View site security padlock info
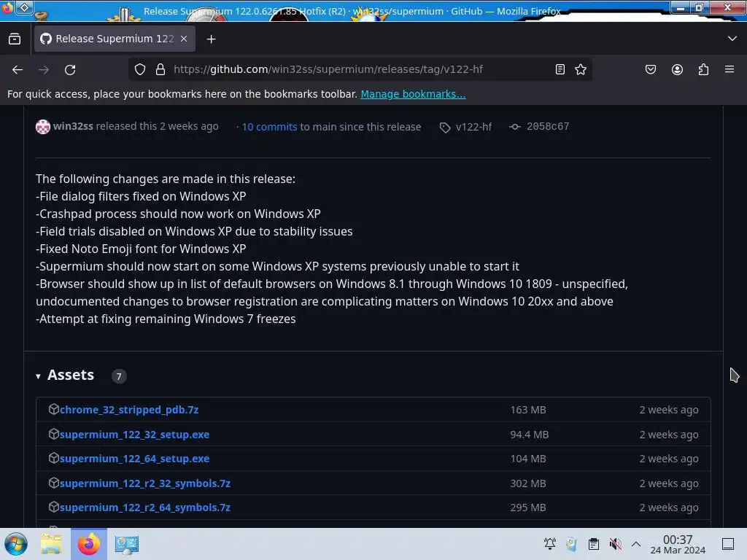The image size is (747, 560). click(x=160, y=69)
